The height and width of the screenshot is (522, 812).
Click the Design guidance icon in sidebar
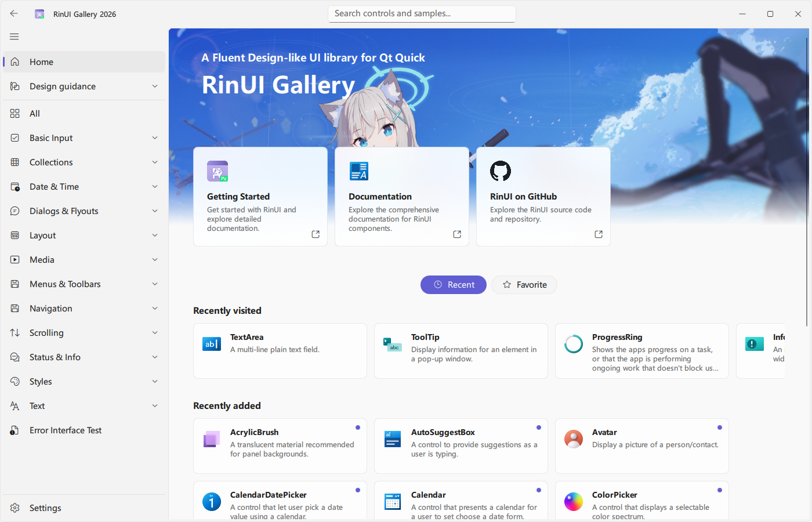tap(15, 86)
